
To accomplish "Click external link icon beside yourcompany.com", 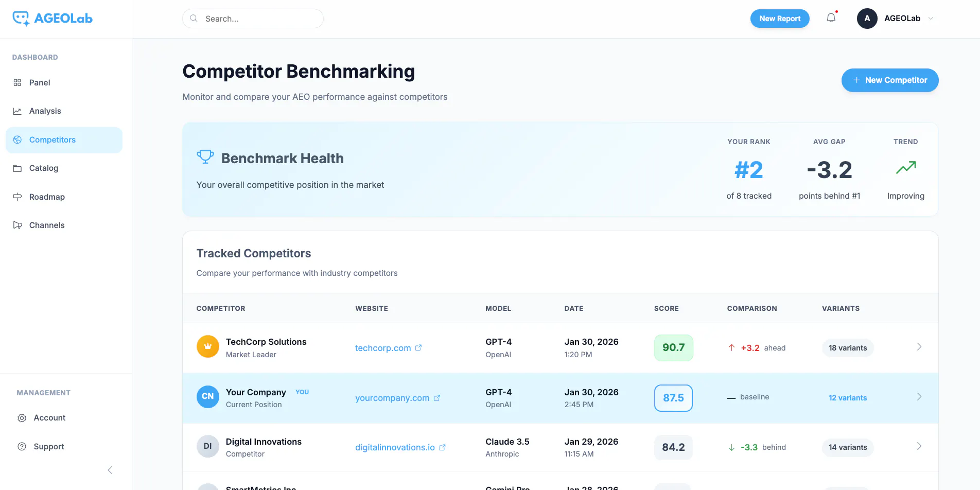I will click(437, 398).
